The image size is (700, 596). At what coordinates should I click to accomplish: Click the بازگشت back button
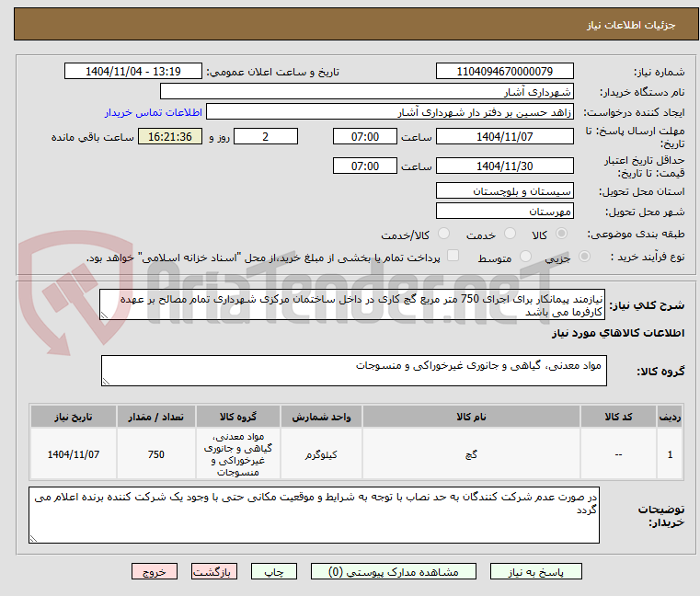(213, 571)
